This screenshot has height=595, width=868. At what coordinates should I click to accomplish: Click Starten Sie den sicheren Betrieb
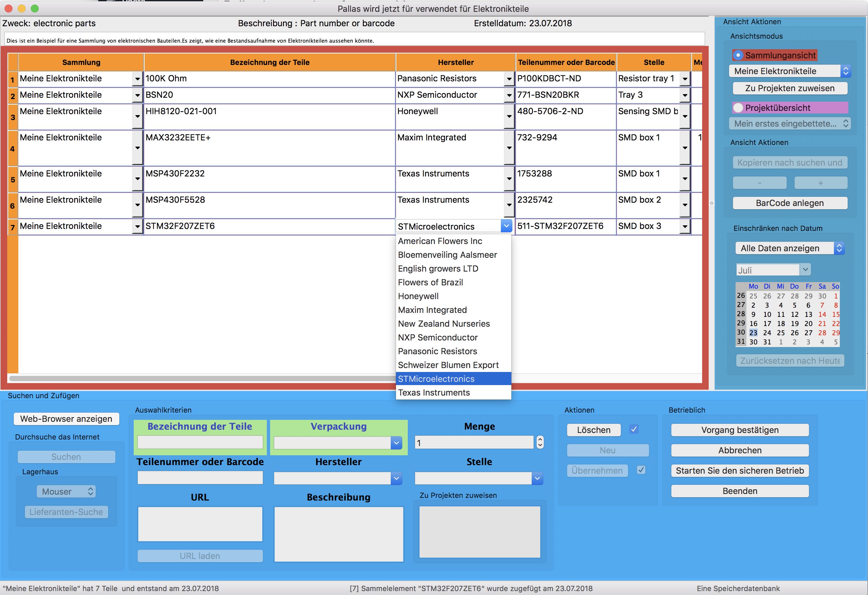740,471
